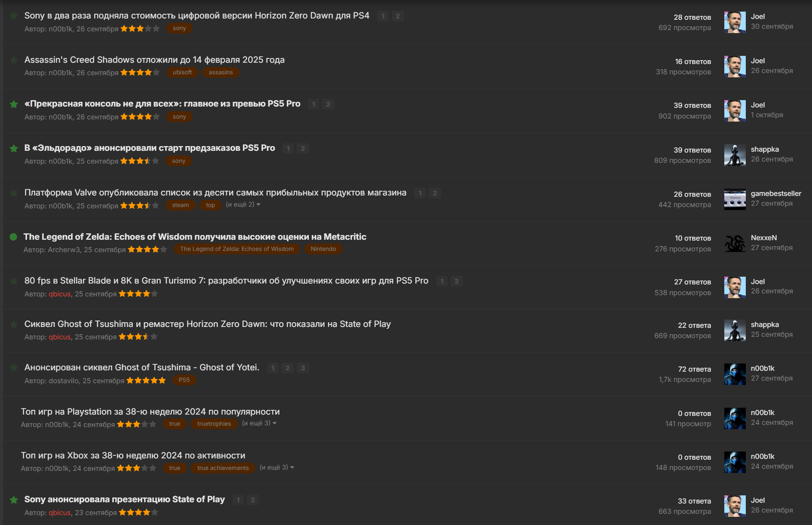This screenshot has height=525, width=812.
Task: Select the PS5 tag on the Ghost of Yotei topic
Action: click(184, 380)
